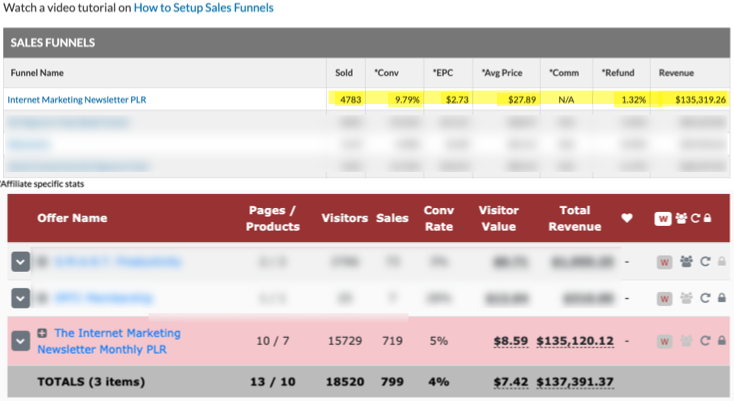
Task: Click the group icon on the Newsletter Monthly PLR row
Action: (x=687, y=341)
